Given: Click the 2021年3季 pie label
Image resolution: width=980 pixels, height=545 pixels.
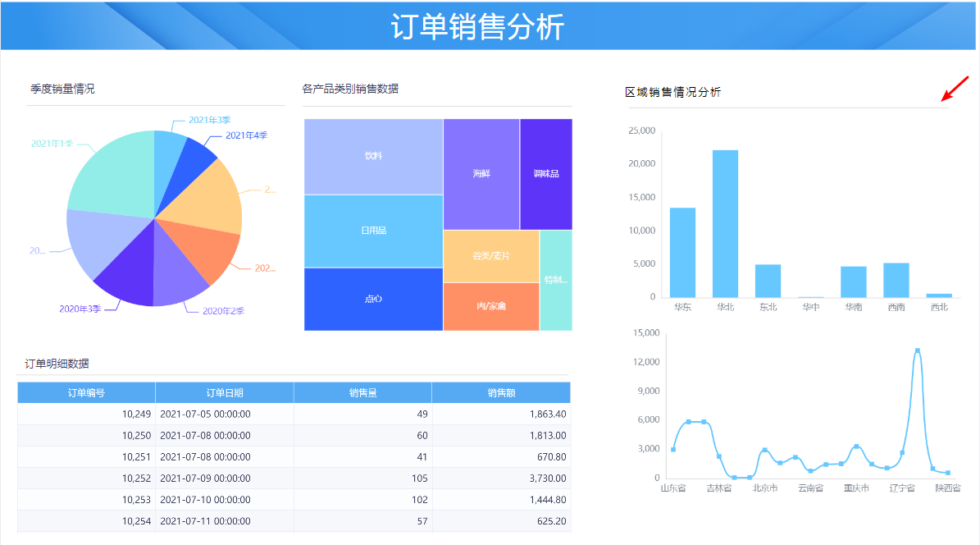Looking at the screenshot, I should tap(209, 120).
